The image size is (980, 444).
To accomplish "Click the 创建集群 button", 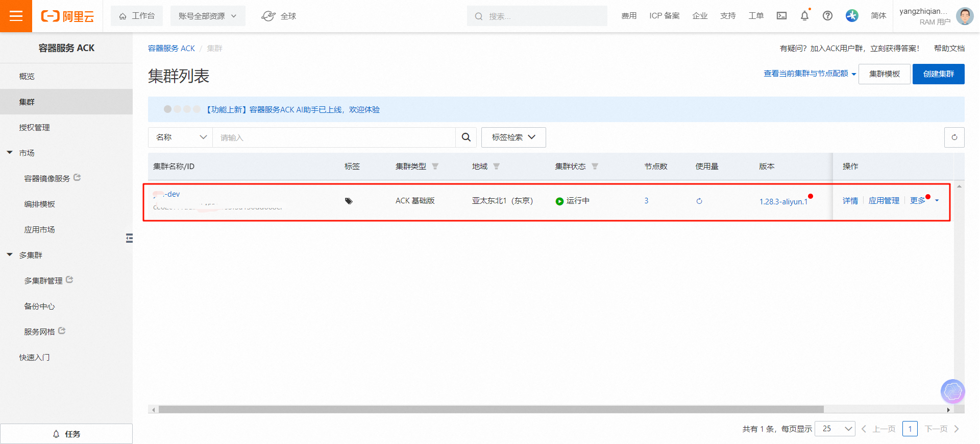I will pos(938,74).
